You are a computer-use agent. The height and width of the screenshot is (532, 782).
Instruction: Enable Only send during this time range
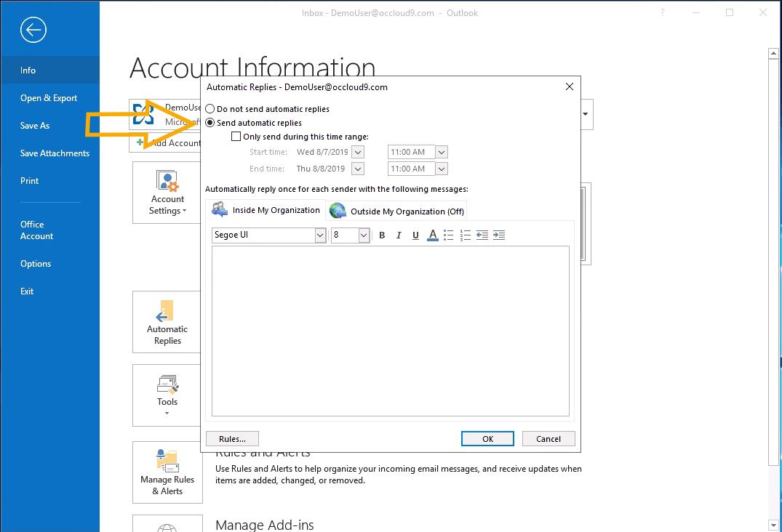300,137
